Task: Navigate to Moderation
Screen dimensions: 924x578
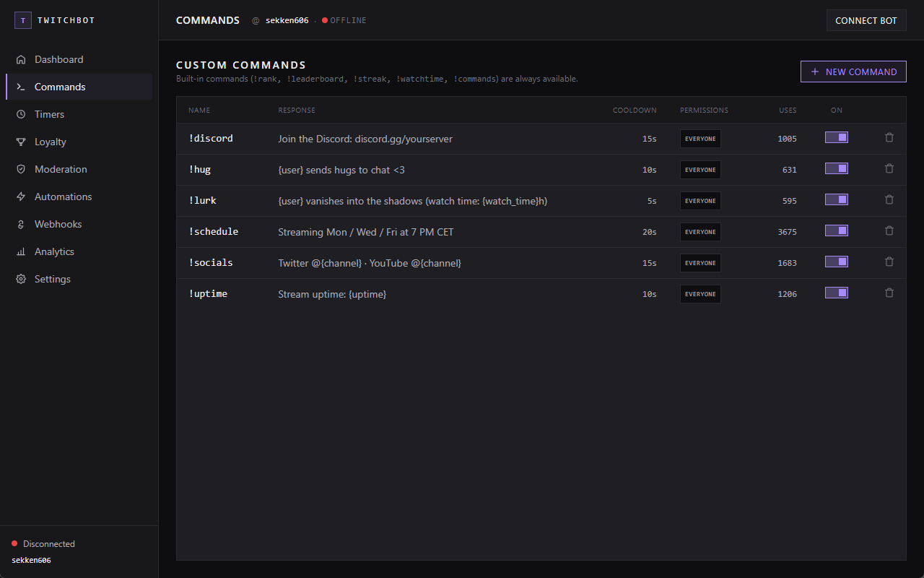Action: click(x=79, y=169)
